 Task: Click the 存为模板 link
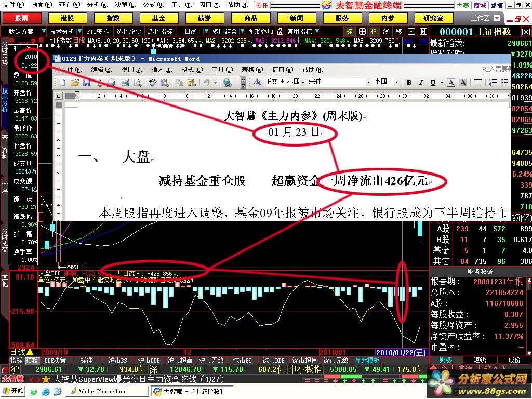(x=367, y=361)
